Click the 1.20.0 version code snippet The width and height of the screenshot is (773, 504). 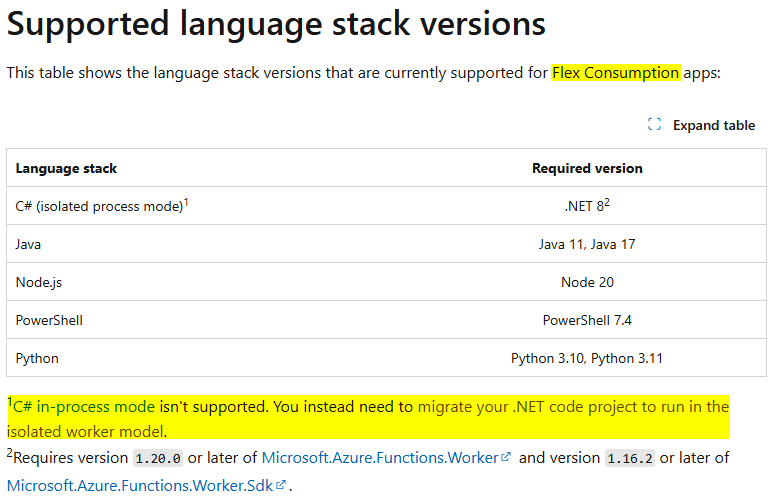coord(159,458)
